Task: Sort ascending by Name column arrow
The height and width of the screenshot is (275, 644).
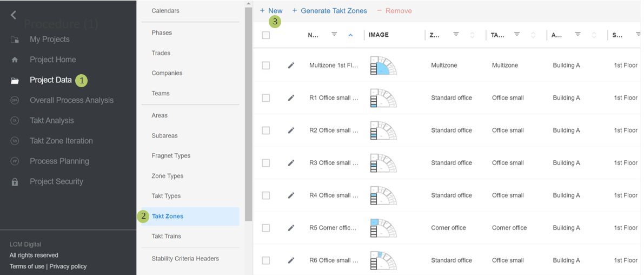Action: tap(350, 35)
